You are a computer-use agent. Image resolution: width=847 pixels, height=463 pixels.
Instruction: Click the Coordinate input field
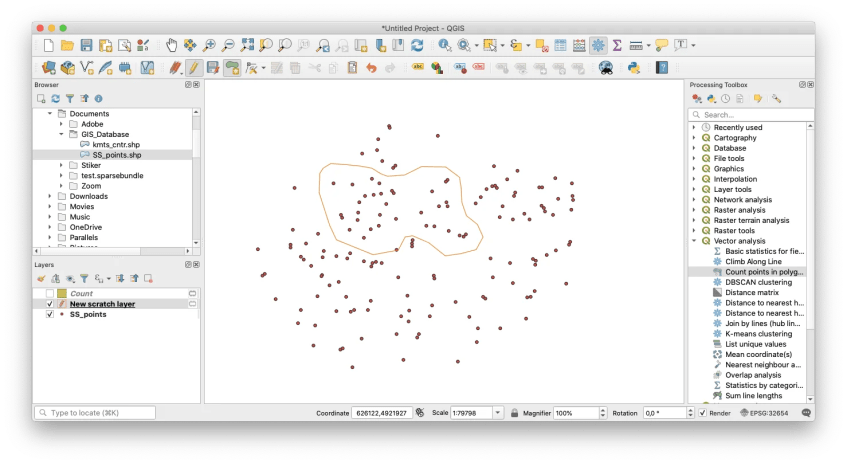click(x=382, y=413)
